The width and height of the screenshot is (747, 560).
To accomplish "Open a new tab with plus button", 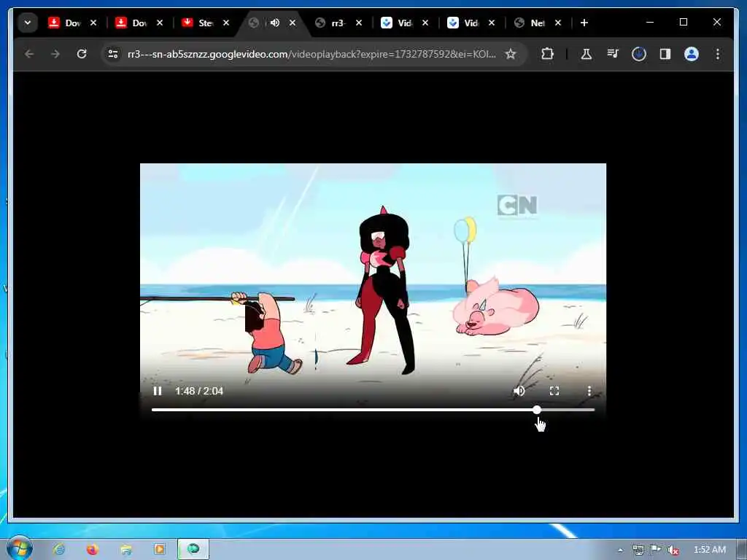I will tap(584, 23).
